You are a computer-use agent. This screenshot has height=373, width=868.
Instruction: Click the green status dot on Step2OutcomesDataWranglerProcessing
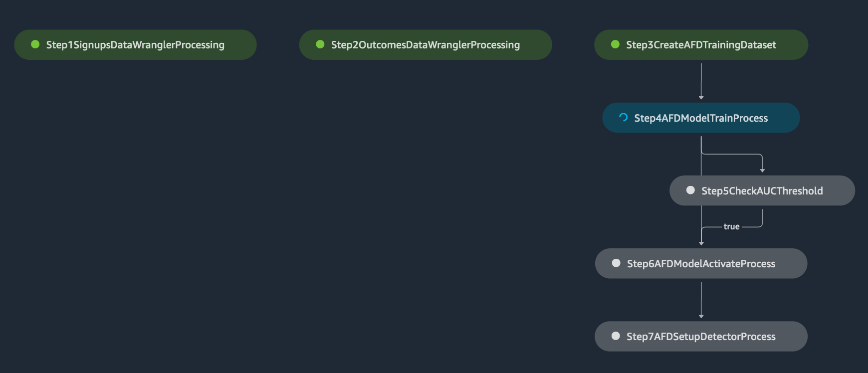pyautogui.click(x=320, y=44)
